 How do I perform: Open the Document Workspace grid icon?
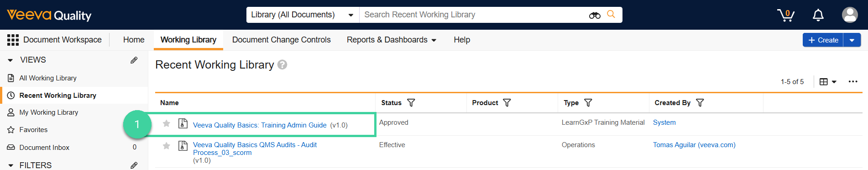[13, 40]
